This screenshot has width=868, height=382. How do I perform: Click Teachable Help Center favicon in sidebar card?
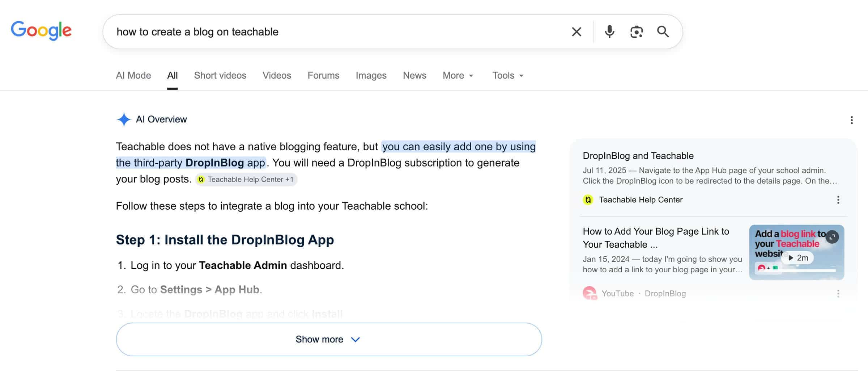click(x=588, y=200)
